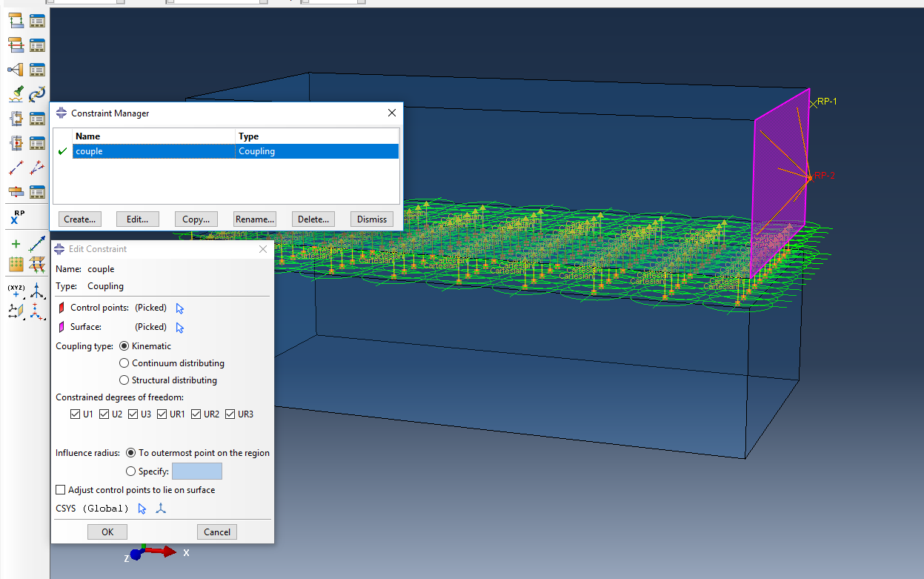Create a datum CSYS from Edit Constraint
Viewport: 924px width, 579px height.
click(x=162, y=509)
